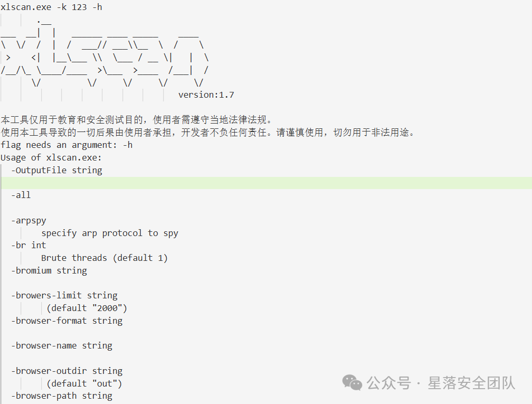Click the 星落安全团队 watermark text
This screenshot has height=404, width=532.
tap(471, 383)
